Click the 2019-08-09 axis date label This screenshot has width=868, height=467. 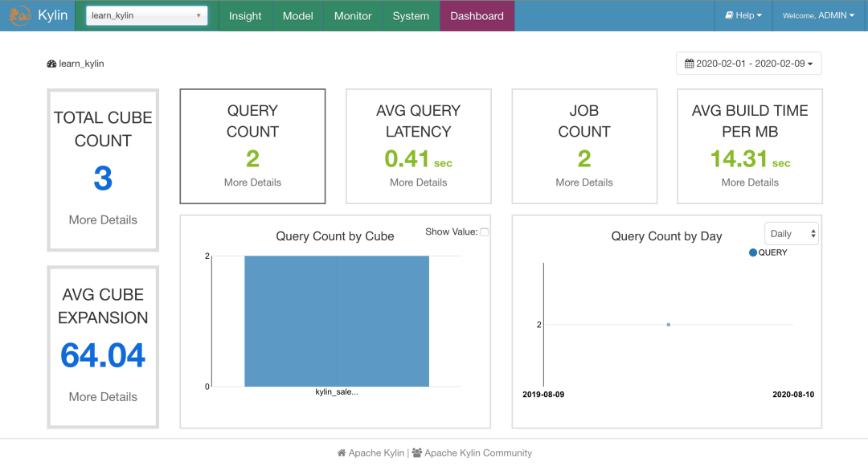click(543, 395)
